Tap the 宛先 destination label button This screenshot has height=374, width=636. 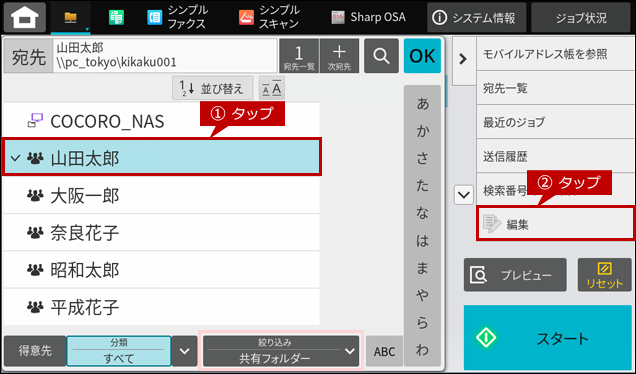pyautogui.click(x=28, y=56)
